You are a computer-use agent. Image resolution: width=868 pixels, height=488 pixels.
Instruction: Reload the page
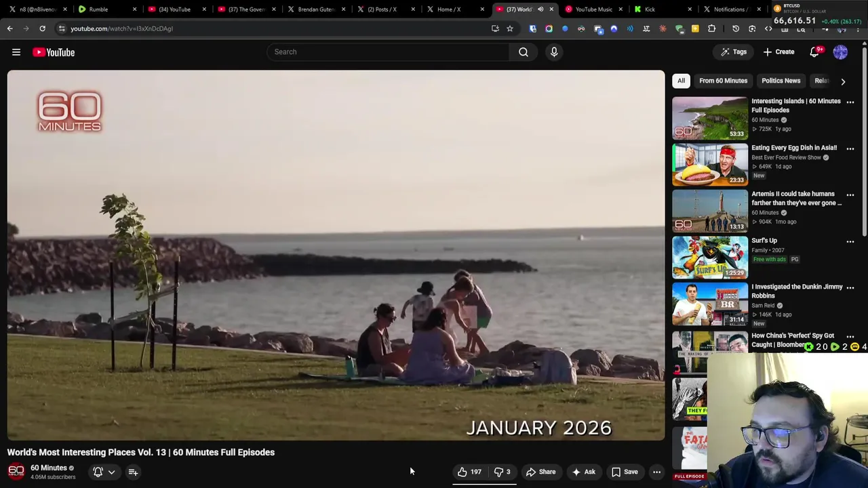[42, 28]
